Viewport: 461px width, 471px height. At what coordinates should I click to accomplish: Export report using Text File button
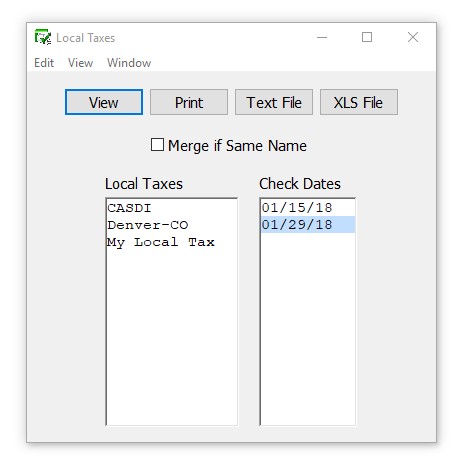point(274,102)
